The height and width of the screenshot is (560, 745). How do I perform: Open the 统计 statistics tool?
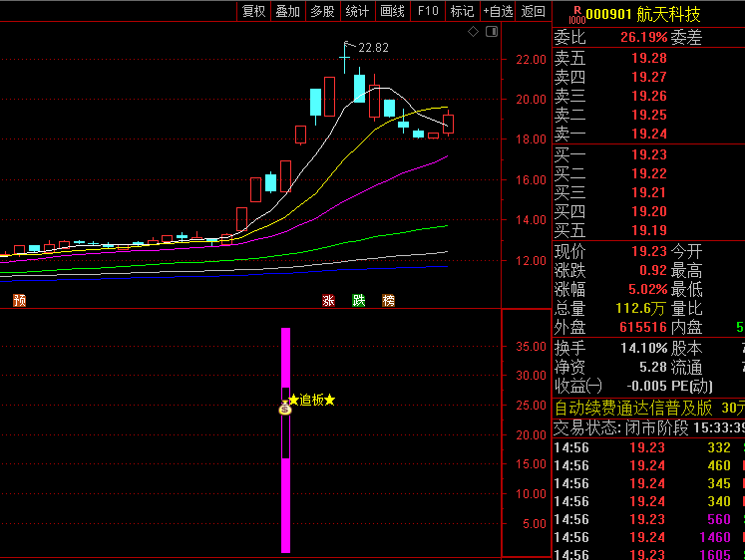[x=357, y=11]
